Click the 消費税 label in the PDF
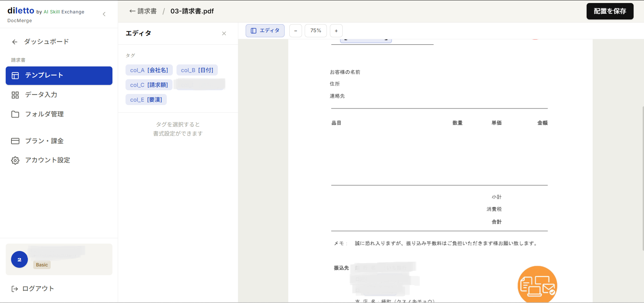 pos(494,209)
